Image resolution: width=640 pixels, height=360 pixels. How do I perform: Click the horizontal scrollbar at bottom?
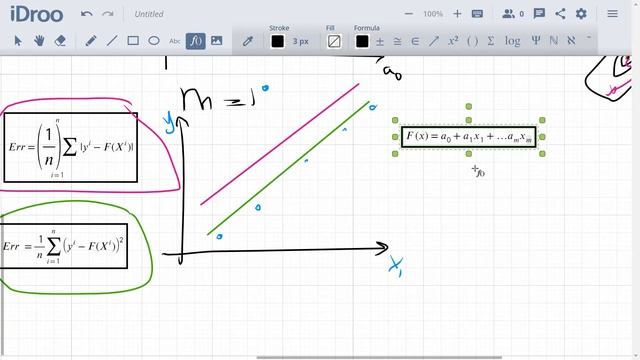(379, 358)
